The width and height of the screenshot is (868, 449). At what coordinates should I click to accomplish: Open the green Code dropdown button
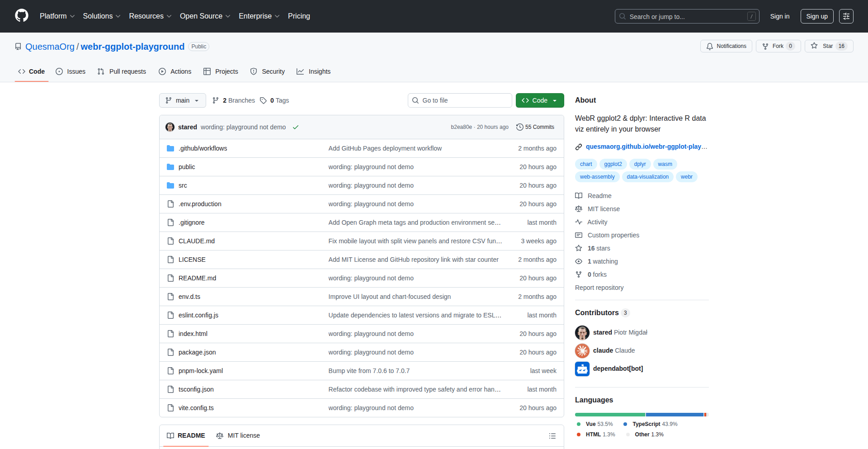(540, 100)
